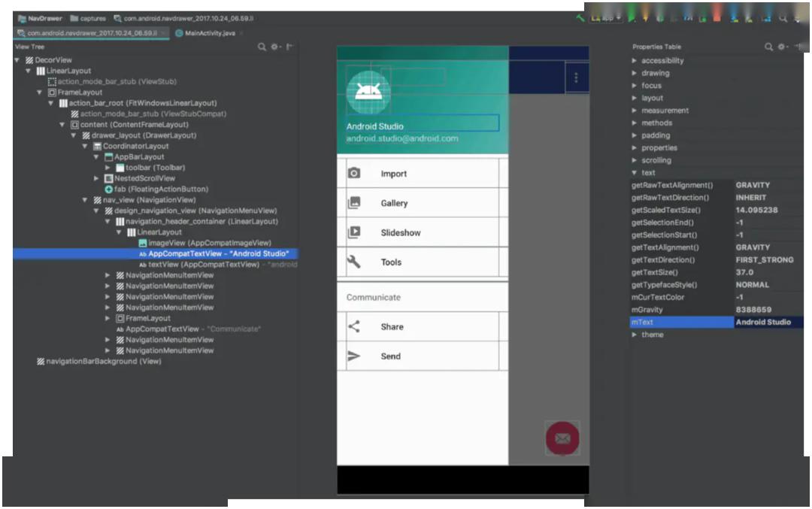Select the imageView AppCompatImageView node
812x509 pixels.
[x=209, y=244]
